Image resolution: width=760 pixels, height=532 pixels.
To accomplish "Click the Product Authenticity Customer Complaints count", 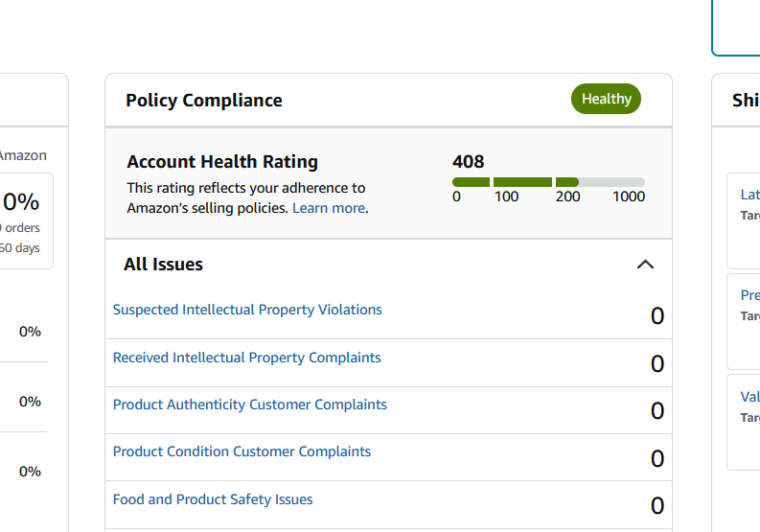I will coord(656,411).
